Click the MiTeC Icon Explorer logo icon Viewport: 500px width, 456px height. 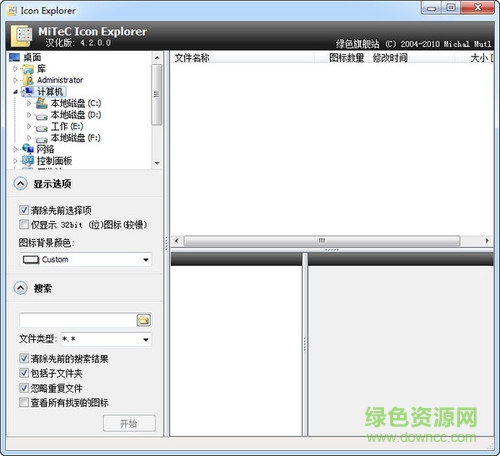pyautogui.click(x=21, y=36)
